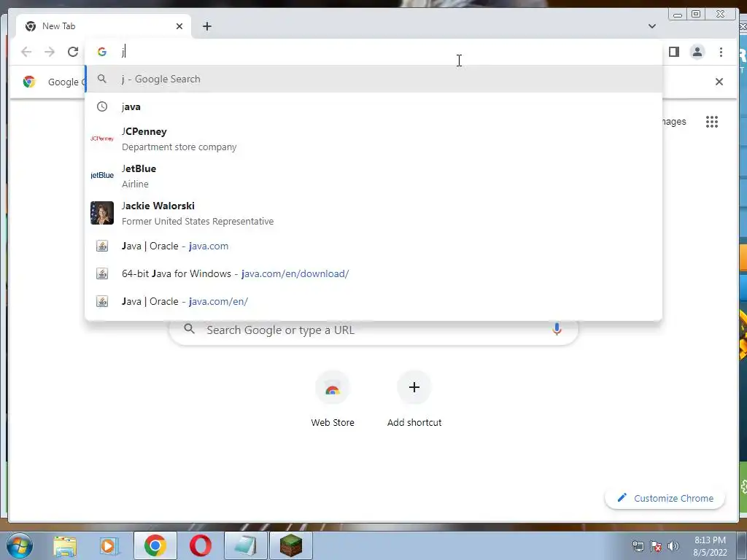Open Chrome's three-dot menu
The height and width of the screenshot is (560, 747).
[721, 52]
